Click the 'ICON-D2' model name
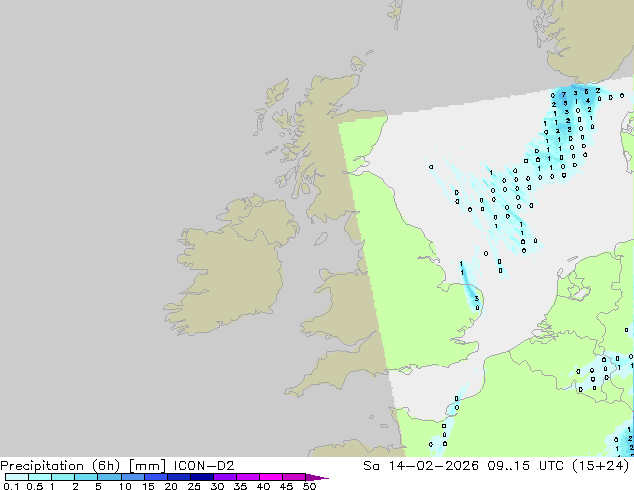Screen dimensions: 634x490 point(204,466)
